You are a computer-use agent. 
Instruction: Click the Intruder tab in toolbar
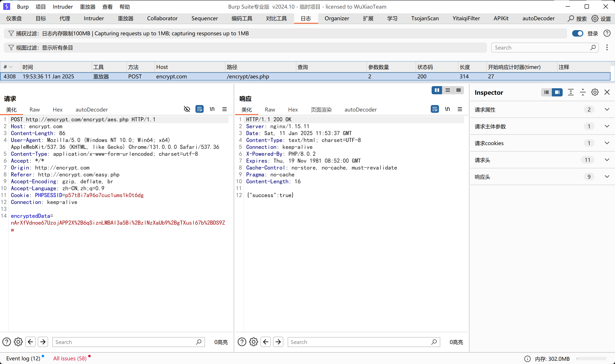pos(94,18)
